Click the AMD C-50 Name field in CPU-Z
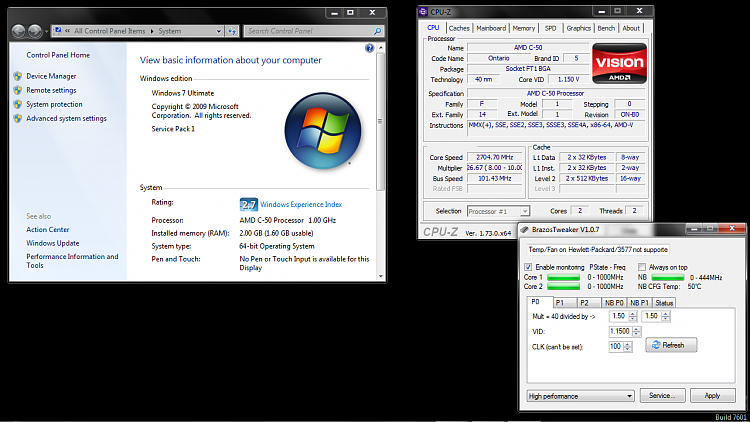This screenshot has height=422, width=750. pyautogui.click(x=528, y=47)
